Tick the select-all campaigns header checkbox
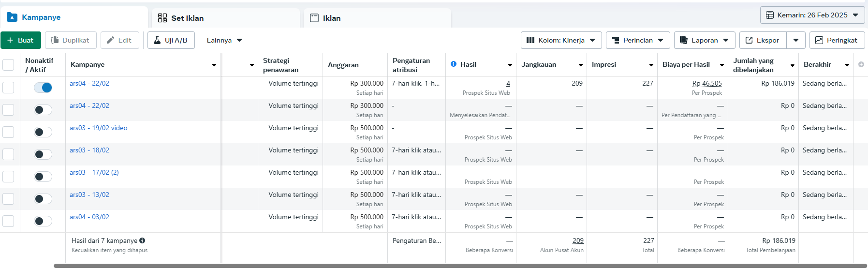868x270 pixels. (8, 65)
